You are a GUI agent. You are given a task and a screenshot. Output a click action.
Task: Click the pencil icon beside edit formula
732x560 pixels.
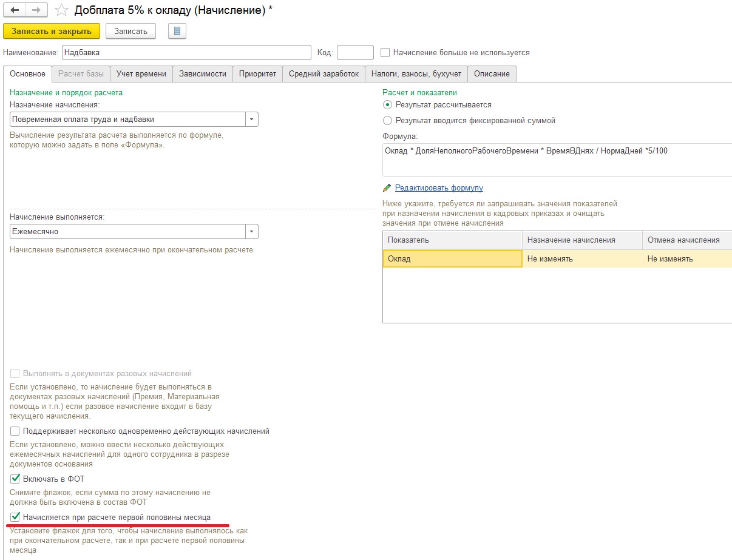387,188
